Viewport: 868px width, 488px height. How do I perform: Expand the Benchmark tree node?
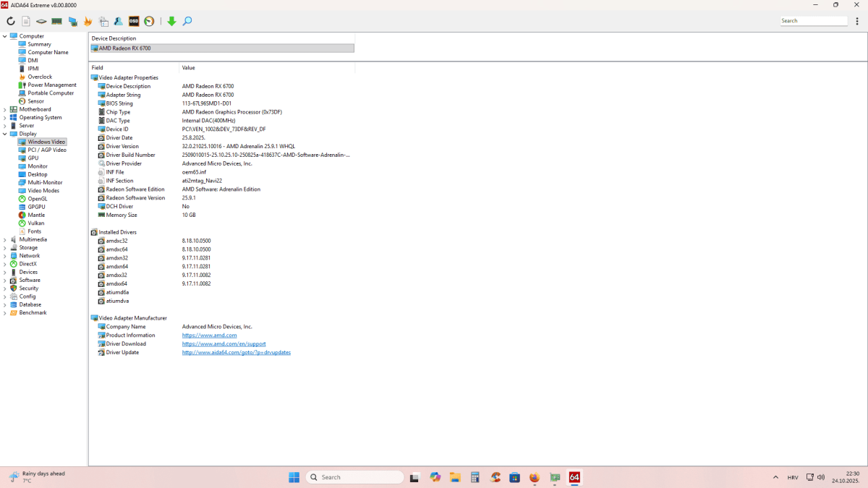tap(5, 313)
